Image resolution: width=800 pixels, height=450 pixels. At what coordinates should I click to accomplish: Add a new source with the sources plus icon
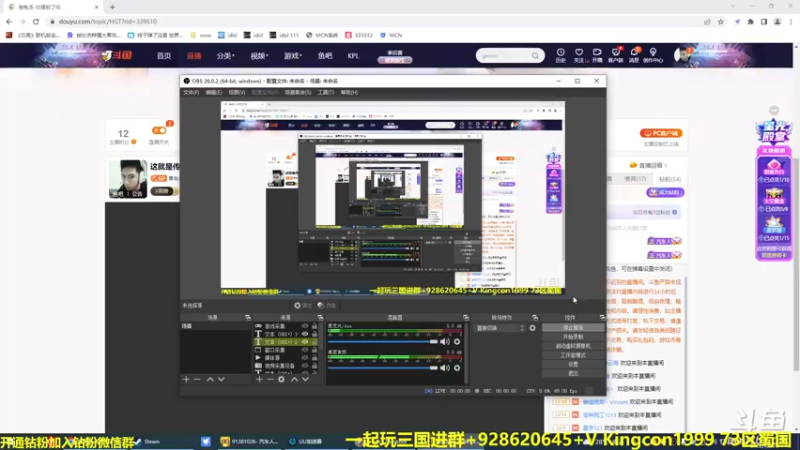[x=259, y=380]
